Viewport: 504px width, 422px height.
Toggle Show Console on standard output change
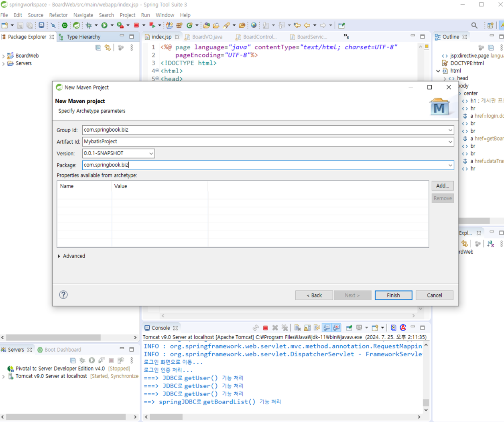327,328
